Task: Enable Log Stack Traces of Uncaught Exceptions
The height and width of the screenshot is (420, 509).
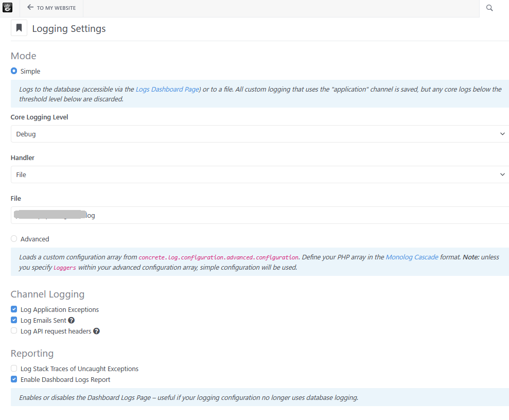Action: point(14,369)
